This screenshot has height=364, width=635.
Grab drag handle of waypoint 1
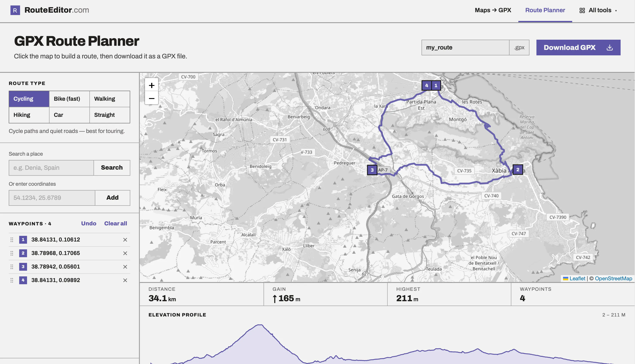coord(12,240)
